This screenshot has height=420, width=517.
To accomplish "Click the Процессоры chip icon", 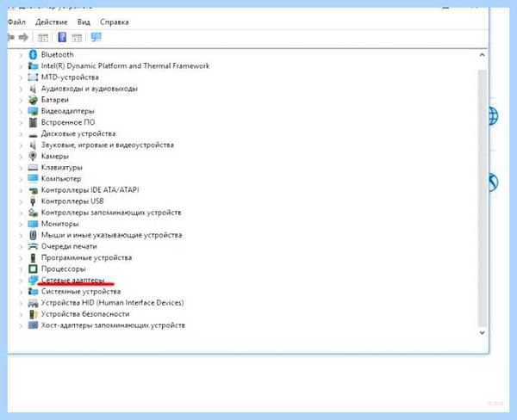I will click(x=33, y=269).
